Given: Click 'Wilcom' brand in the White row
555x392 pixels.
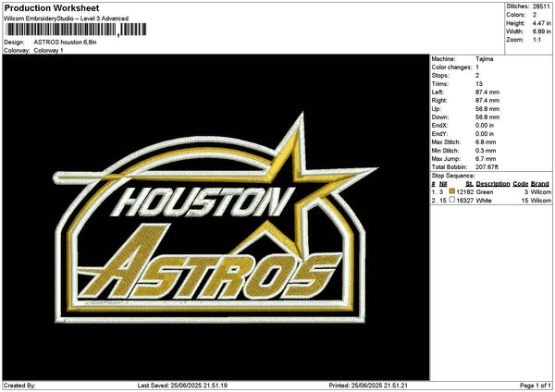Looking at the screenshot, I should pos(541,201).
